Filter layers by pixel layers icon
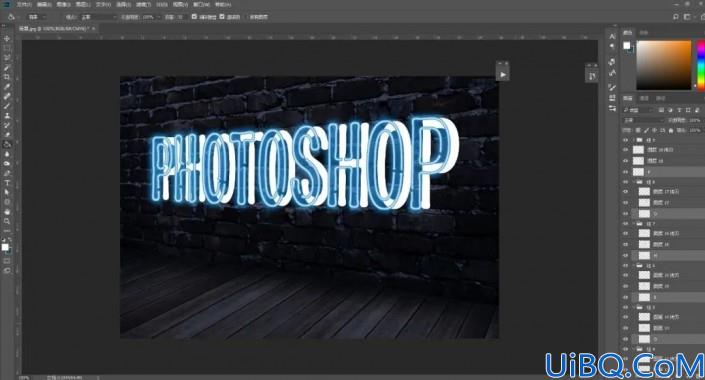The width and height of the screenshot is (705, 380). pos(661,110)
